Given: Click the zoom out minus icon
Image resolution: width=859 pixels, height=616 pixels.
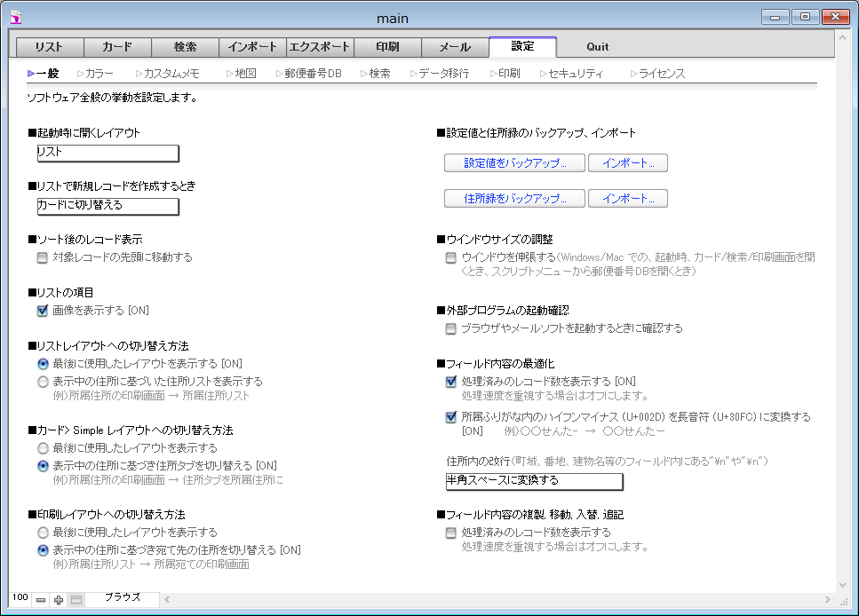Looking at the screenshot, I should (41, 600).
